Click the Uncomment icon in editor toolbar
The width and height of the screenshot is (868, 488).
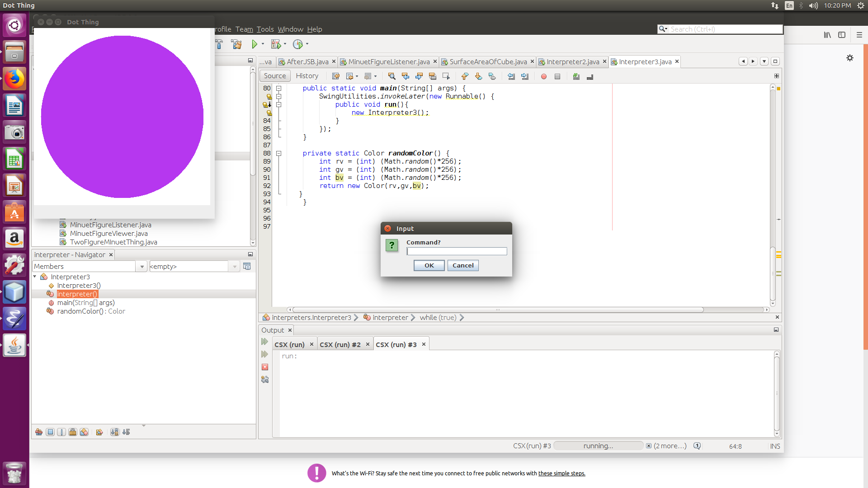pyautogui.click(x=590, y=76)
